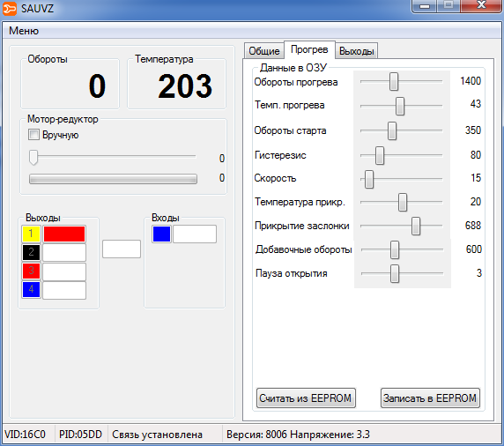Click the Мотор-редуктор manual slider thumb
The width and height of the screenshot is (504, 446).
coord(33,157)
